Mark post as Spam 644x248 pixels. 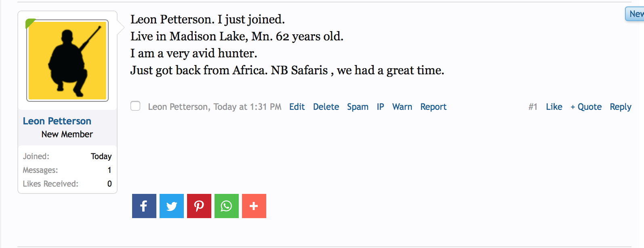(x=358, y=107)
